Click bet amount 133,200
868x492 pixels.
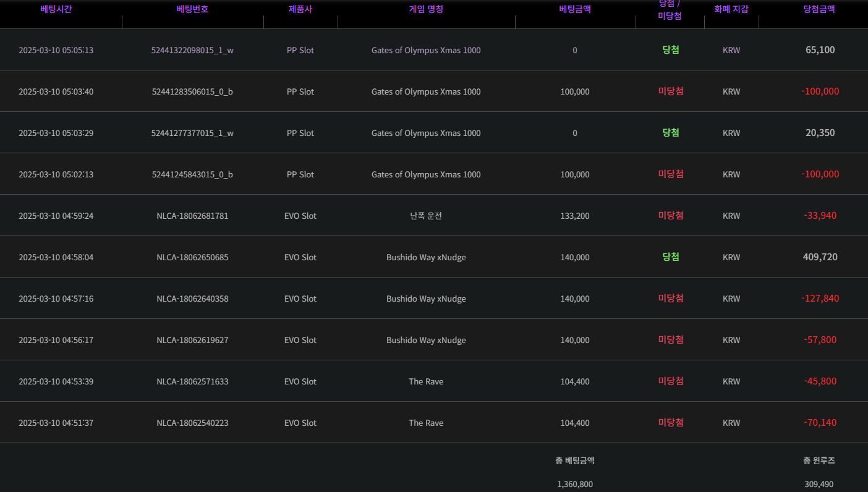point(575,216)
